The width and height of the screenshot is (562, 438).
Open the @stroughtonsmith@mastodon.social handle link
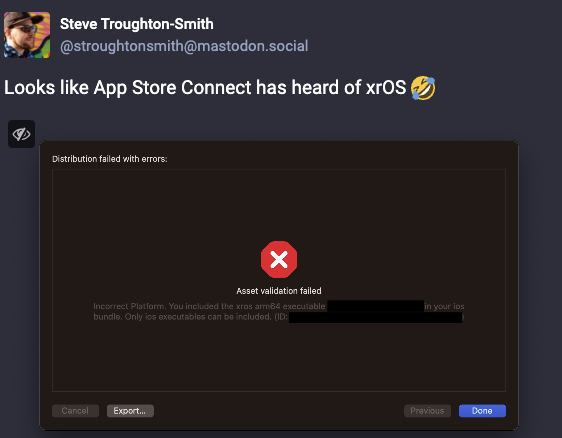point(184,46)
